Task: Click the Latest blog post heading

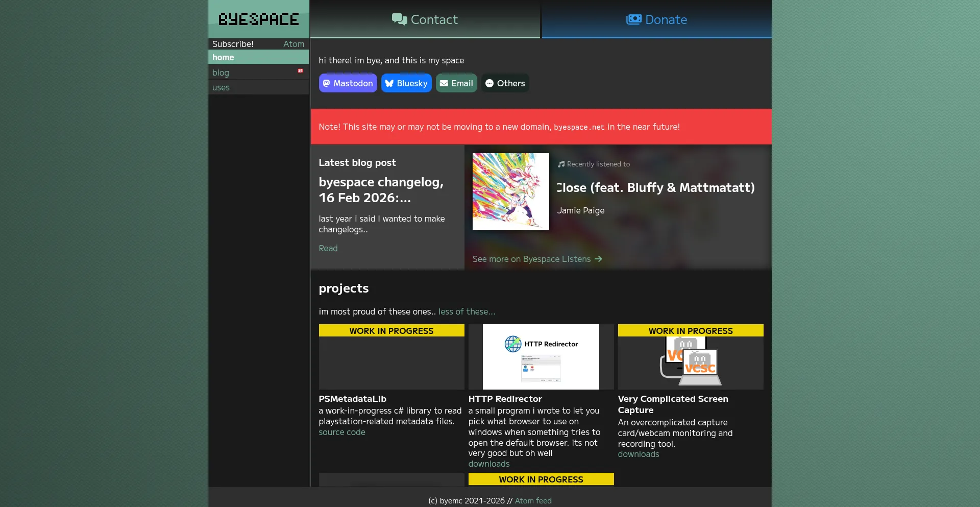Action: (357, 162)
